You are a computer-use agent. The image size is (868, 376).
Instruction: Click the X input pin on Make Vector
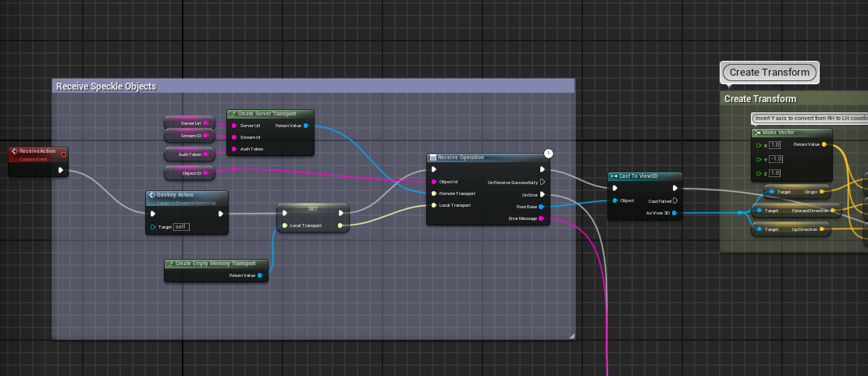(759, 145)
